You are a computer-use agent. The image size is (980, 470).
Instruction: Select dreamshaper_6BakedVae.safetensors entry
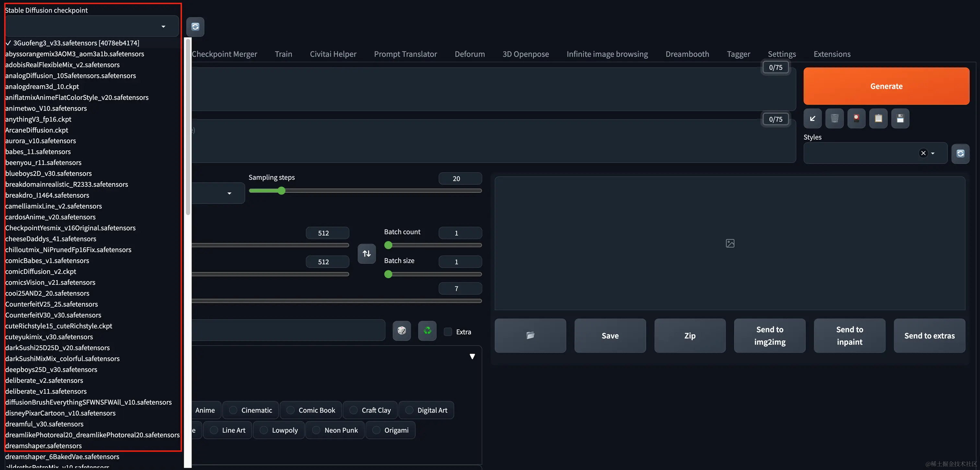point(62,456)
